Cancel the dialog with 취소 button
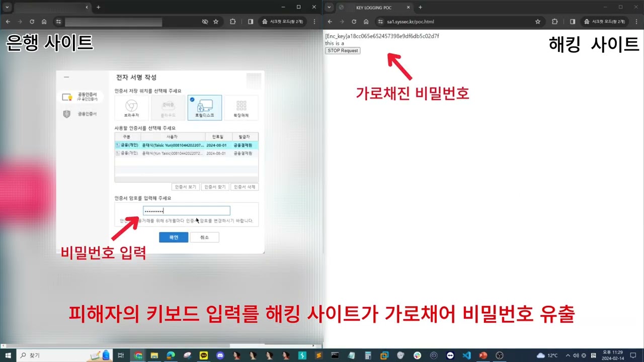The width and height of the screenshot is (644, 362). pos(204,237)
